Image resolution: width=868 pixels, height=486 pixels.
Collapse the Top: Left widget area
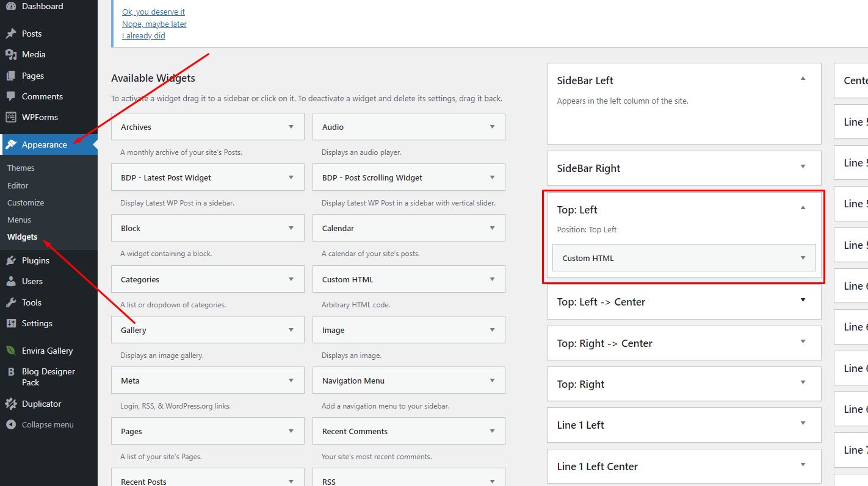(x=803, y=208)
